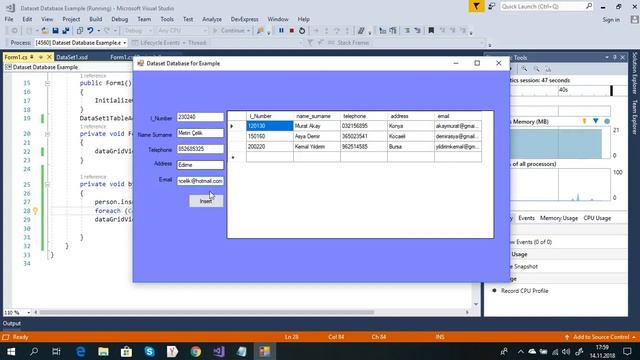Click Continue debugging button
This screenshot has height=360, width=640.
[x=231, y=31]
